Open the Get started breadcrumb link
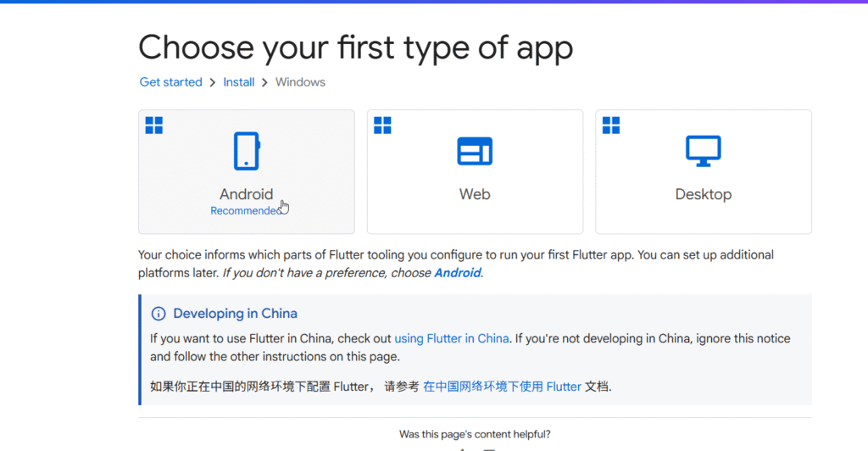Viewport: 868px width, 451px height. pos(170,82)
